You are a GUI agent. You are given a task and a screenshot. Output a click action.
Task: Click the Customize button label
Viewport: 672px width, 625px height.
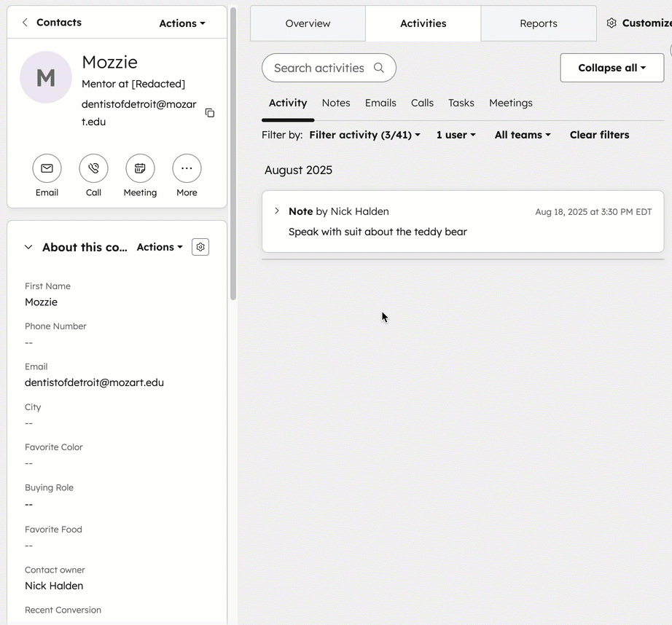pos(646,23)
